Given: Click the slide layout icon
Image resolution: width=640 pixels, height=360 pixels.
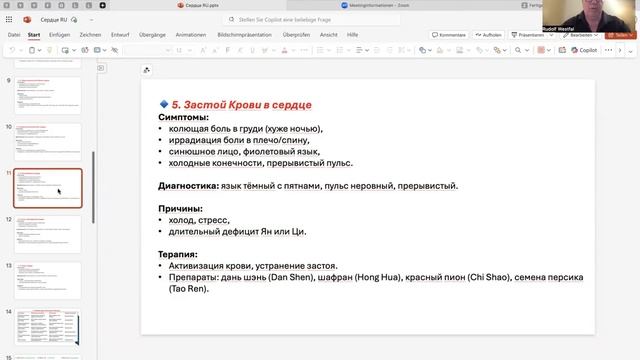Looking at the screenshot, I should [97, 50].
